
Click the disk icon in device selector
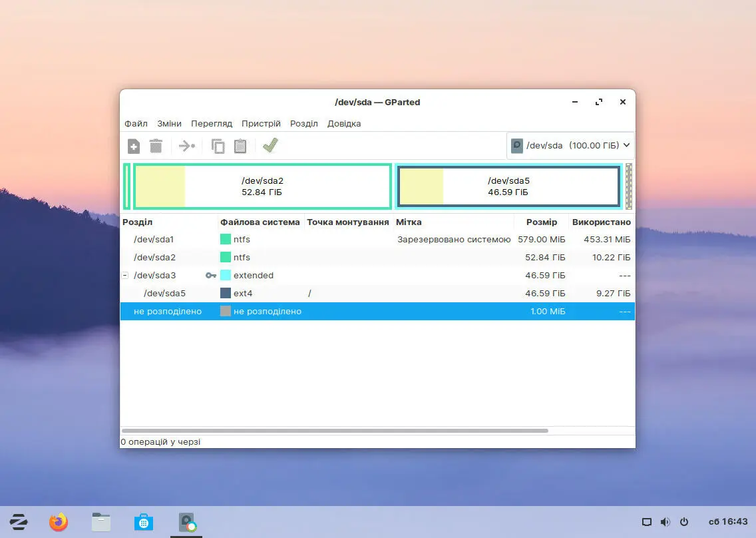click(517, 146)
